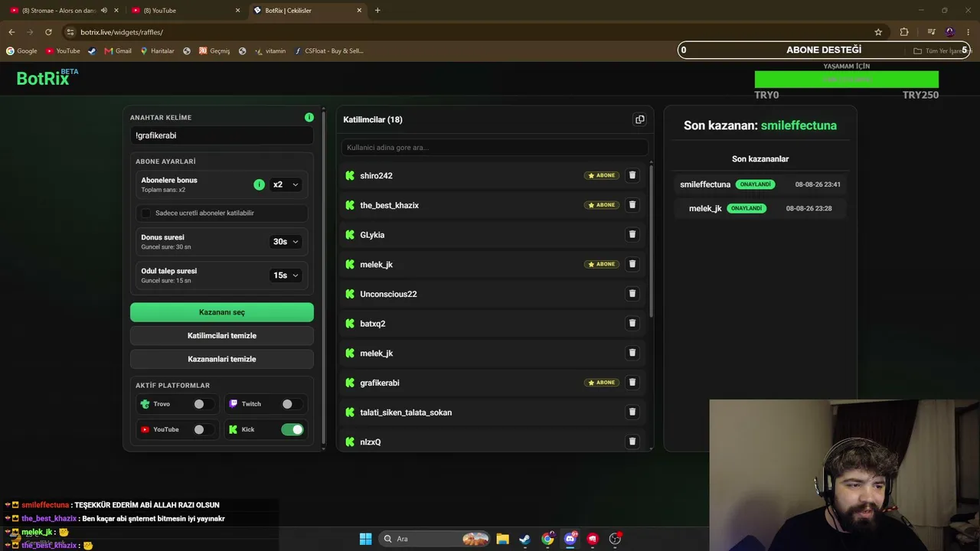
Task: Remove Unconscious22 via its trash icon
Action: (x=632, y=294)
